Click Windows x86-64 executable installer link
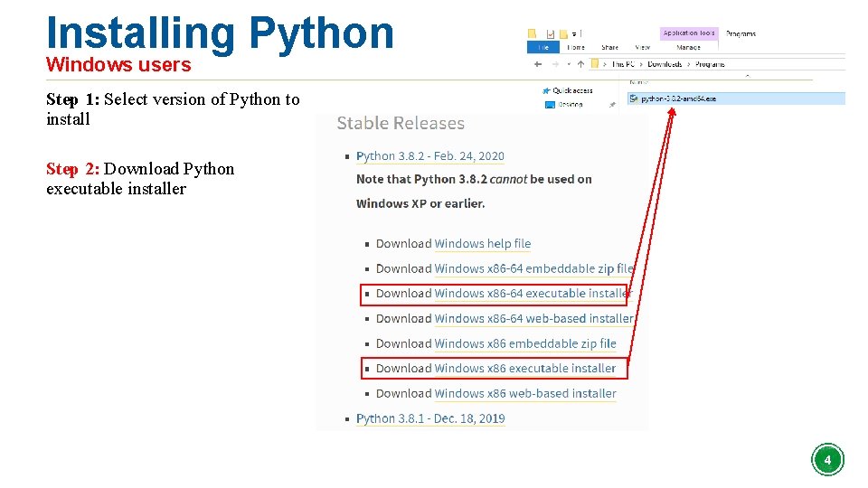Viewport: 868px width, 488px height. (x=532, y=294)
